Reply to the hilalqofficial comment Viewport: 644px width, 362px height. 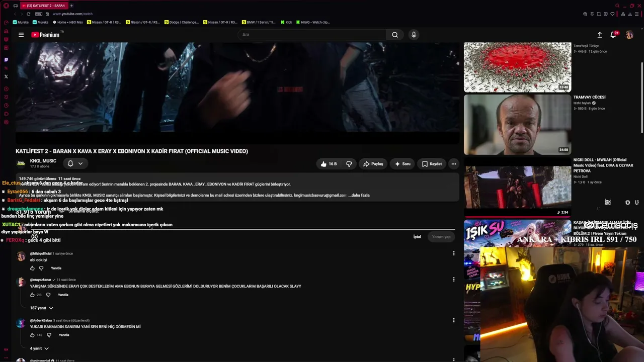pyautogui.click(x=56, y=268)
